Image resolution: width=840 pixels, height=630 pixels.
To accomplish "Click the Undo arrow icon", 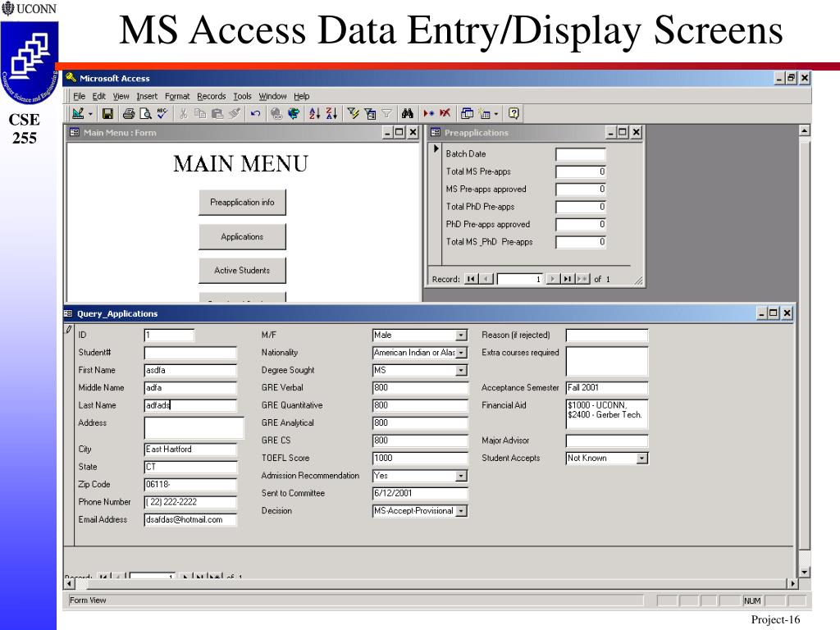I will point(255,113).
